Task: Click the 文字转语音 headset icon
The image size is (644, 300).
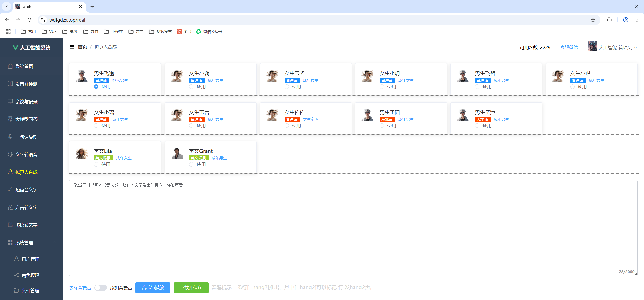Action: click(10, 154)
